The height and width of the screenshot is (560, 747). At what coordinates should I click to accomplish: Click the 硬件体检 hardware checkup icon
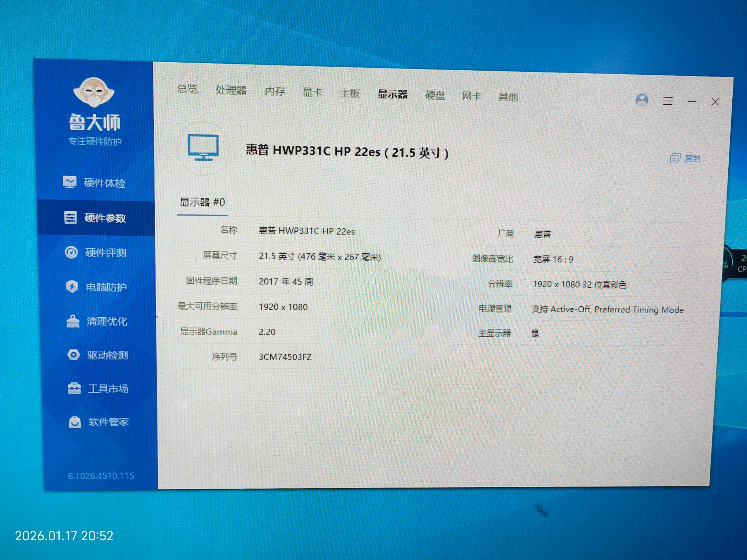click(70, 182)
